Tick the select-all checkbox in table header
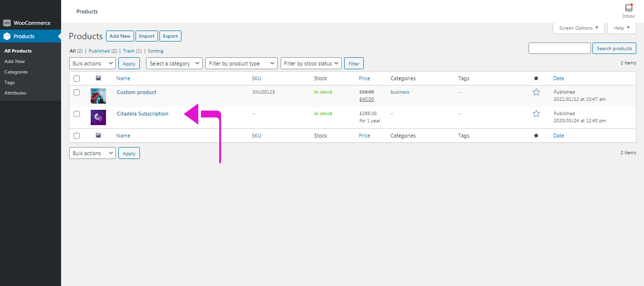644x286 pixels. 76,78
